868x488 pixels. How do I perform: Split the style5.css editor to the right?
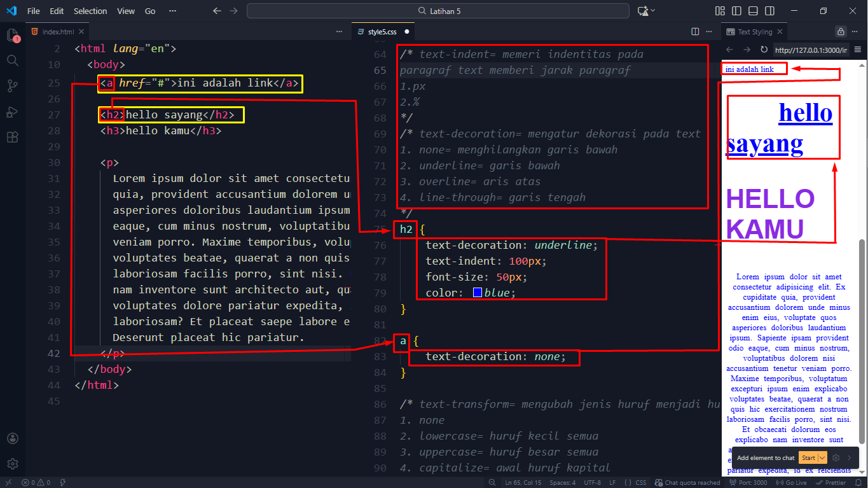(x=695, y=32)
